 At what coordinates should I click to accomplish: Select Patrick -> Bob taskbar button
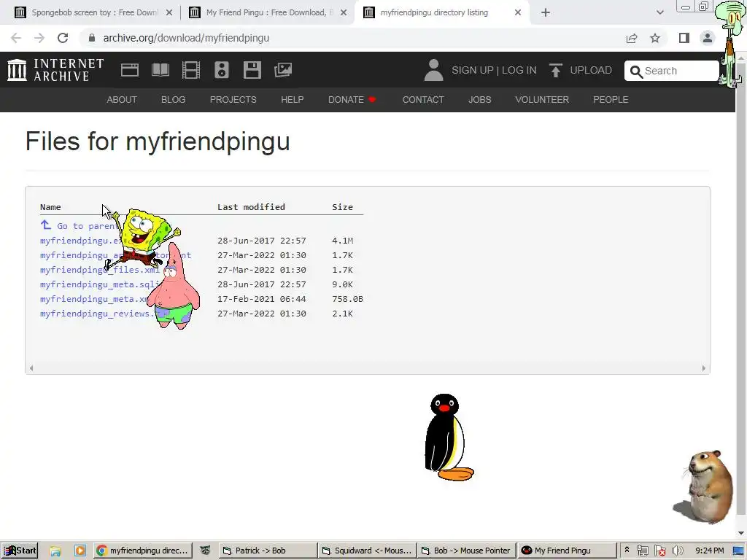pyautogui.click(x=268, y=551)
